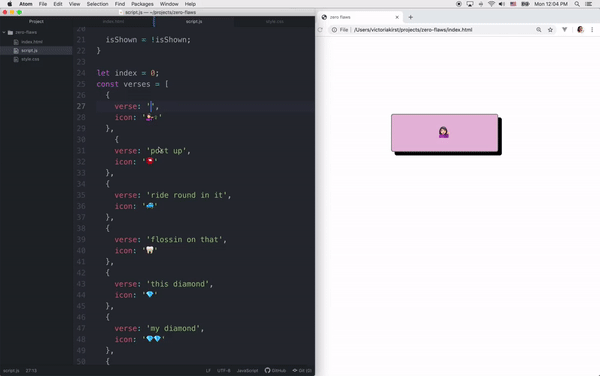Open the Help menu
The image size is (600, 376).
(190, 4)
